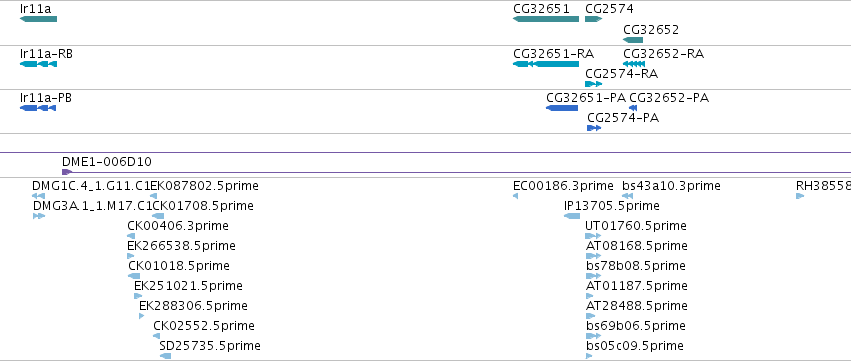Select the Ir11a-RB transcript glyph
Screen dimensions: 851x361
pos(39,64)
